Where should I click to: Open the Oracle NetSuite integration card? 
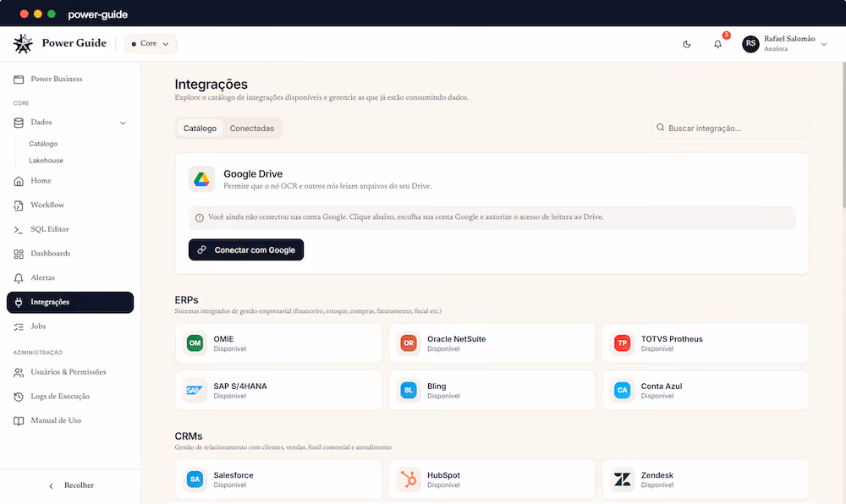[492, 343]
